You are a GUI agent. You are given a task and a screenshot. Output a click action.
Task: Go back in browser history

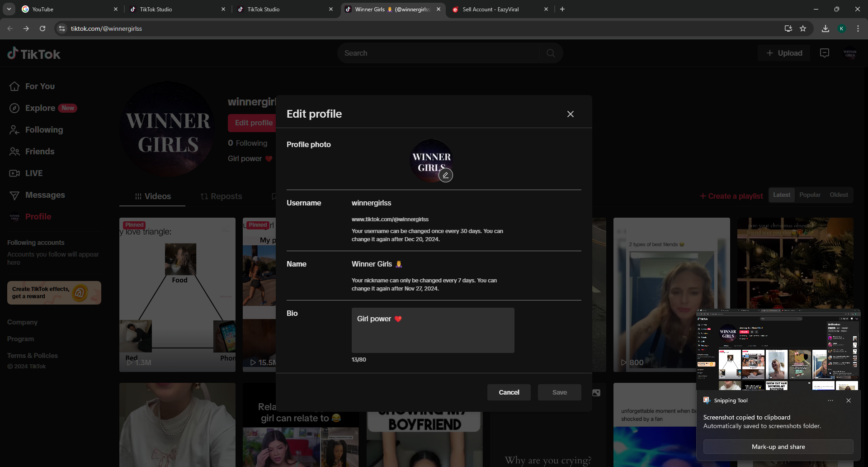coord(10,29)
